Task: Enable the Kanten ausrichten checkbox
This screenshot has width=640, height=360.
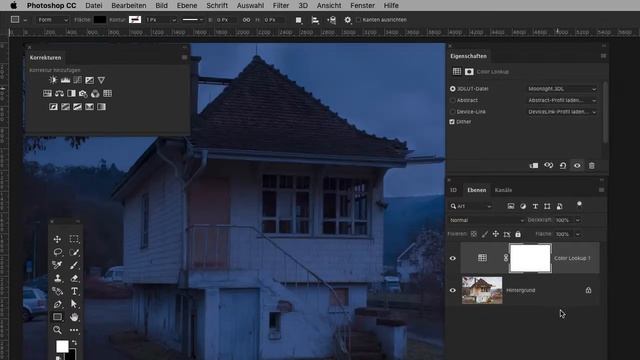Action: pos(359,20)
